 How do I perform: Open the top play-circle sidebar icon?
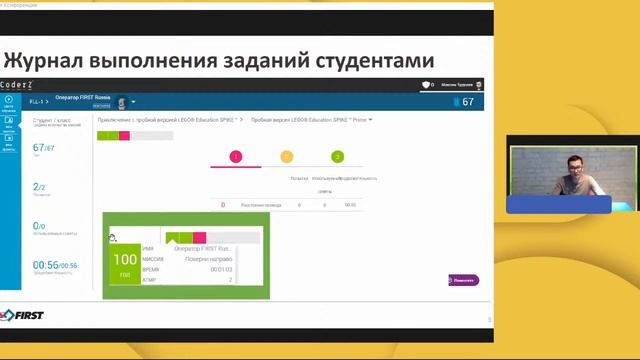coord(9,99)
